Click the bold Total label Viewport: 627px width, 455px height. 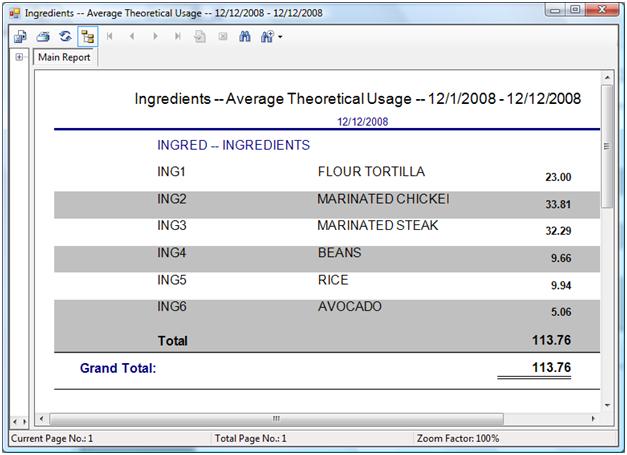pyautogui.click(x=172, y=341)
